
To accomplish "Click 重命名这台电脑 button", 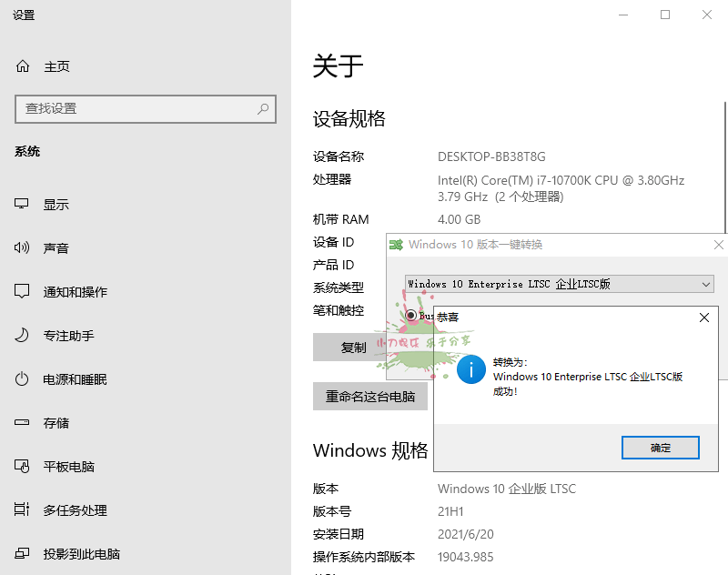I will 370,397.
